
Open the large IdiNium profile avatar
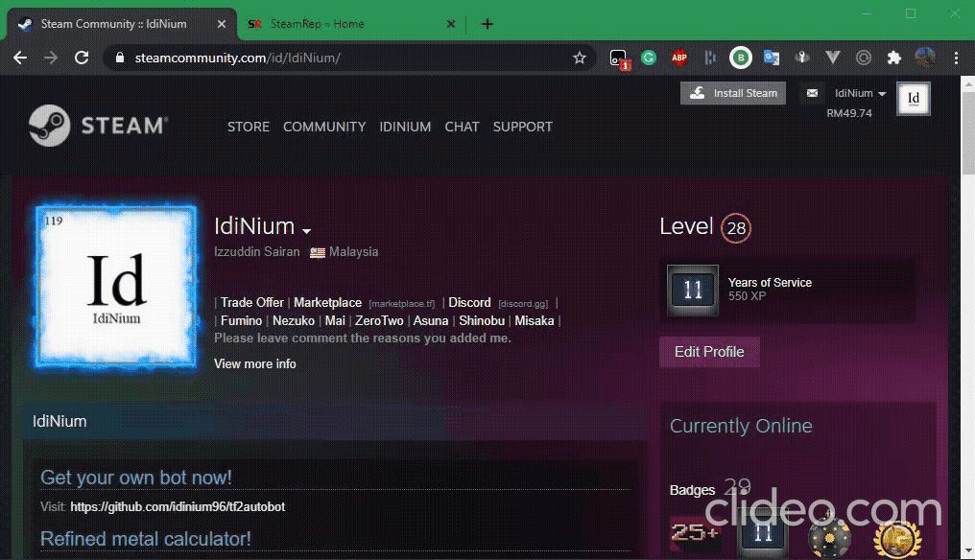116,286
